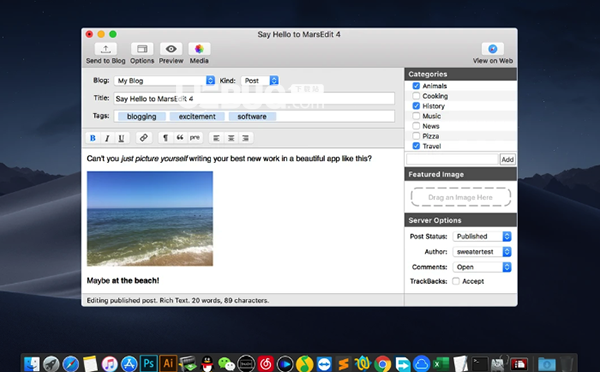Open Terminal from the Dock
Image resolution: width=600 pixels, height=372 pixels.
(x=480, y=363)
